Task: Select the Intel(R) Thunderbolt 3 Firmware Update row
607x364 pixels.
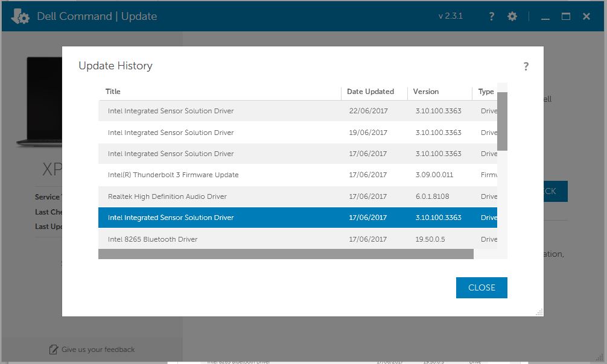Action: point(241,174)
